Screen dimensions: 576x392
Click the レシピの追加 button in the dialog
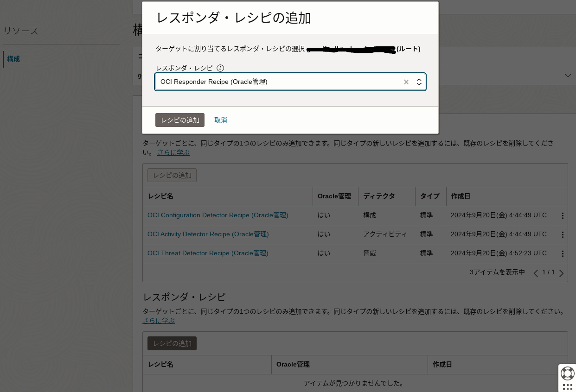(180, 120)
